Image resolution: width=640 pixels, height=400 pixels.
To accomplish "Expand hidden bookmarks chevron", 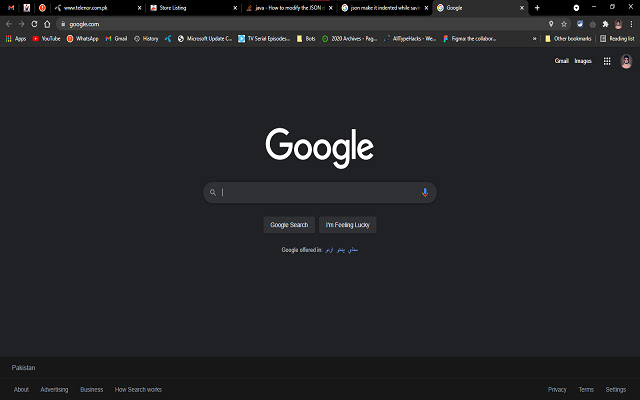I will 534,39.
